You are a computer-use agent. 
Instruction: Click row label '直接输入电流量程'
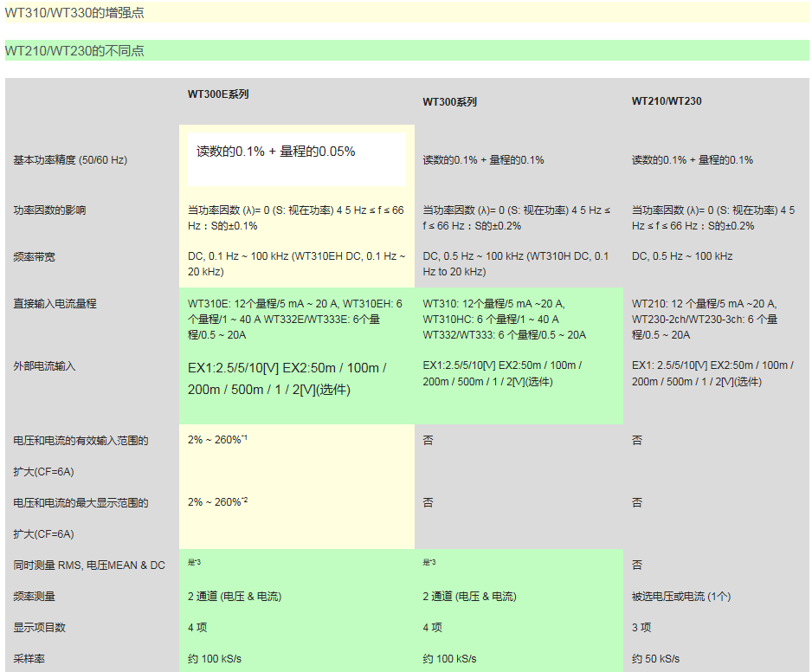(55, 304)
